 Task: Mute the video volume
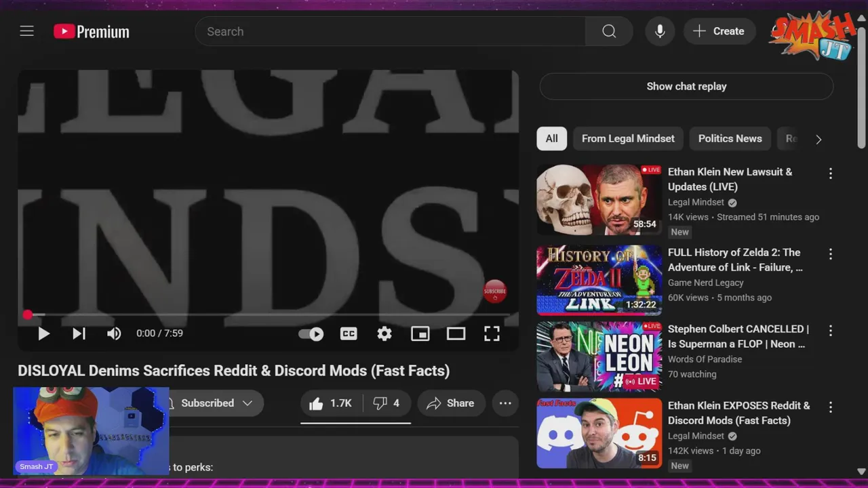point(114,333)
